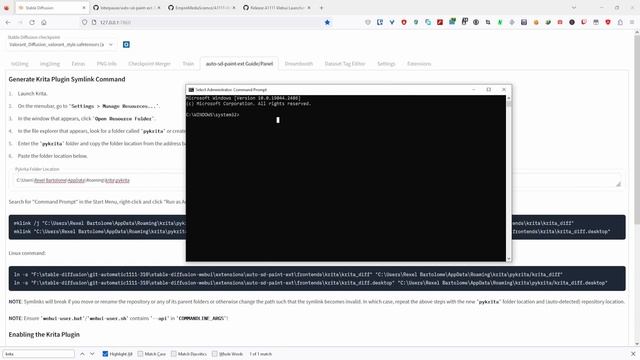Open the Settings tab of the web UI
The image size is (640, 360).
tap(386, 64)
